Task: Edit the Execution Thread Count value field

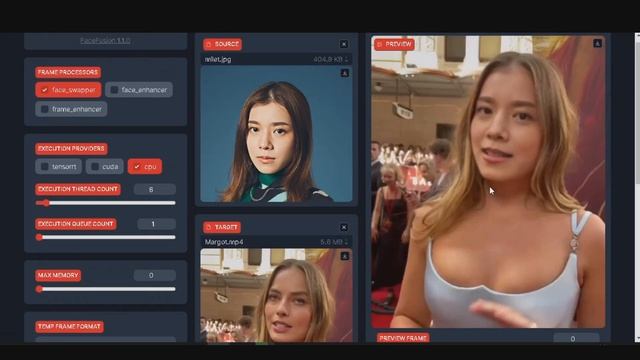Action: [x=155, y=189]
